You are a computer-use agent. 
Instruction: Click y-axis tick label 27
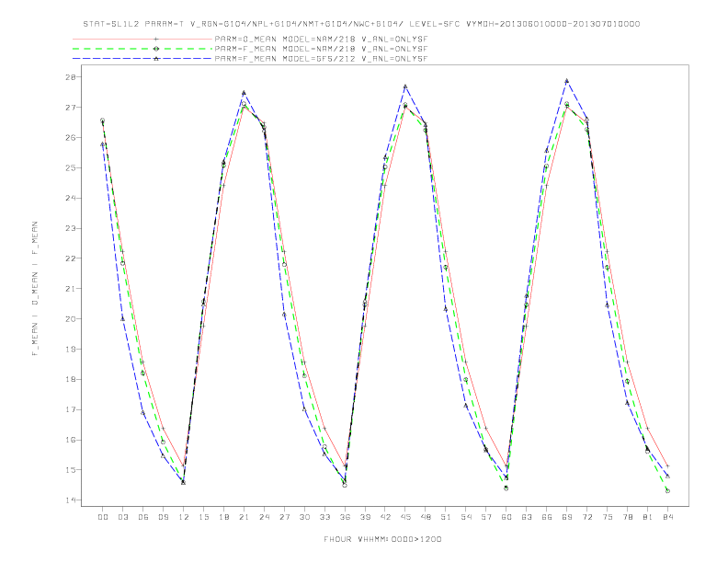(71, 108)
